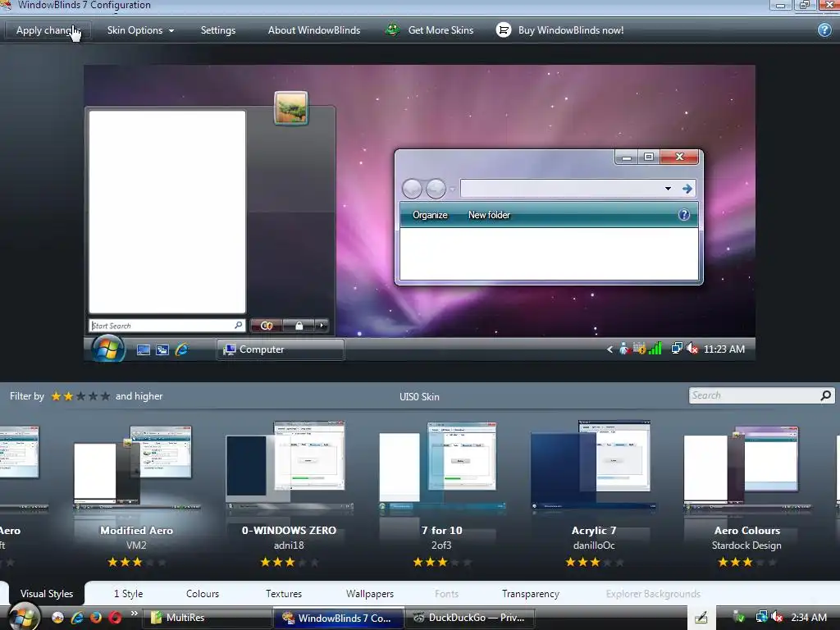Click Get More Skins link
The width and height of the screenshot is (840, 630).
(441, 30)
